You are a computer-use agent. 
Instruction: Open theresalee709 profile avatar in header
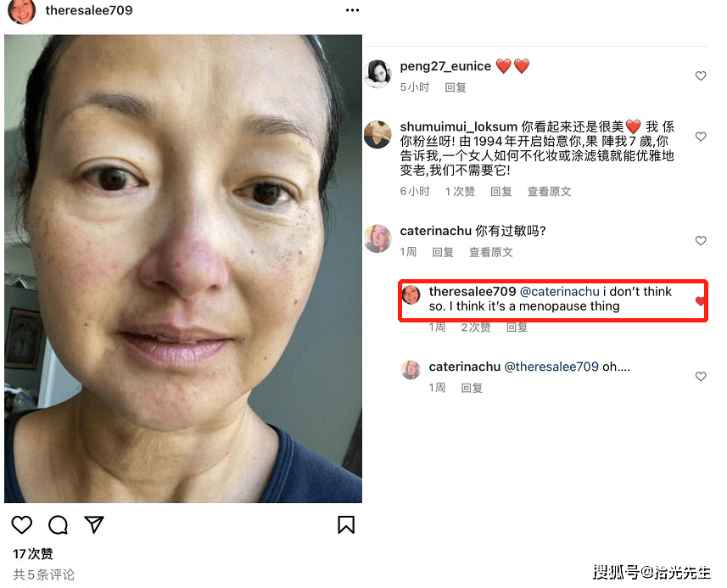click(x=22, y=11)
